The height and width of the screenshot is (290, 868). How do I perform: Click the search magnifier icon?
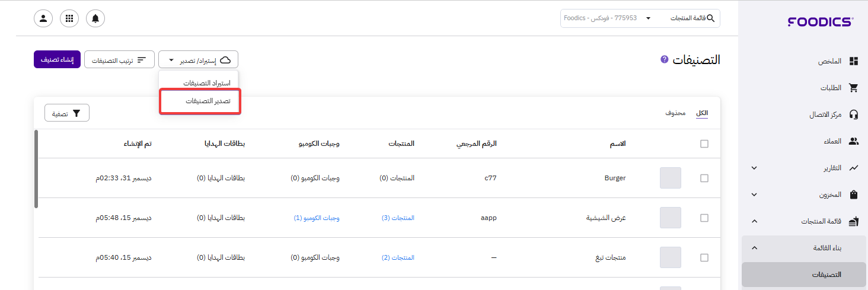(711, 18)
